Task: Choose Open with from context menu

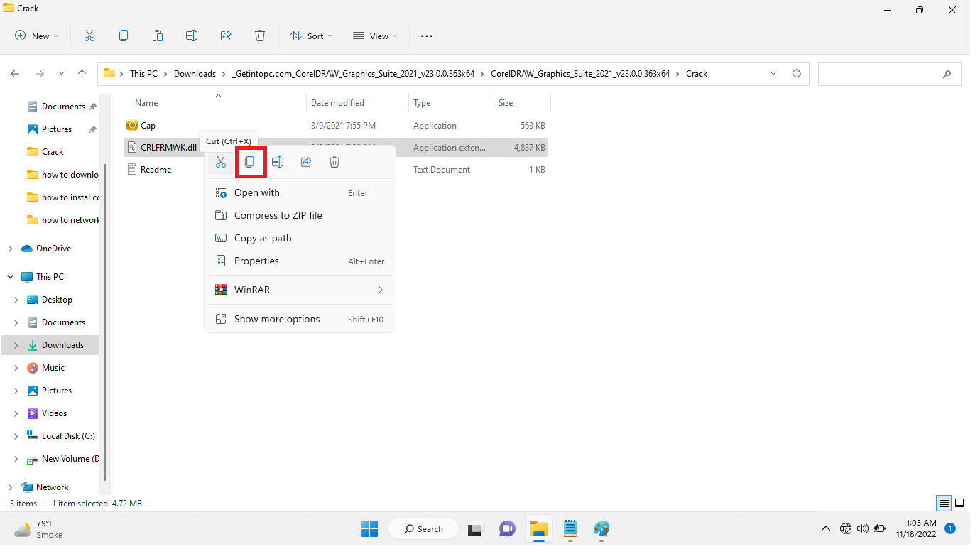Action: coord(300,192)
